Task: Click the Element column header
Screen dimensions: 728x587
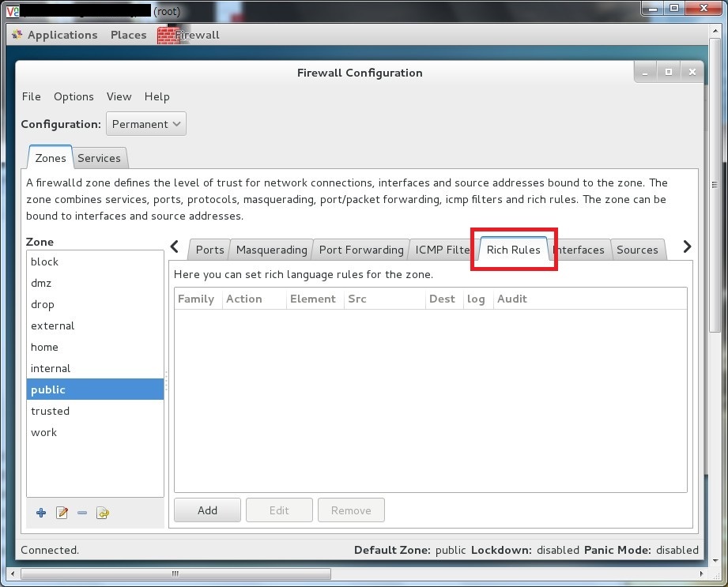Action: click(x=315, y=299)
